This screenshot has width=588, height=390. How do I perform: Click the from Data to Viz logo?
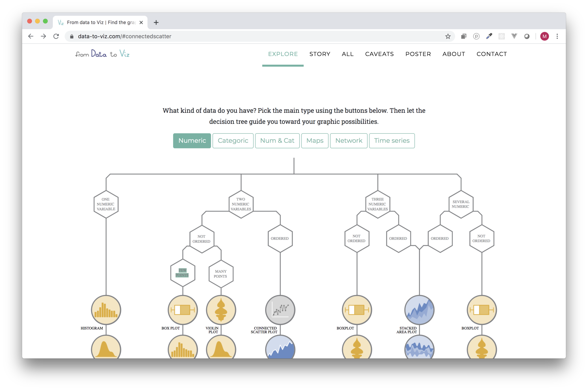pyautogui.click(x=102, y=54)
